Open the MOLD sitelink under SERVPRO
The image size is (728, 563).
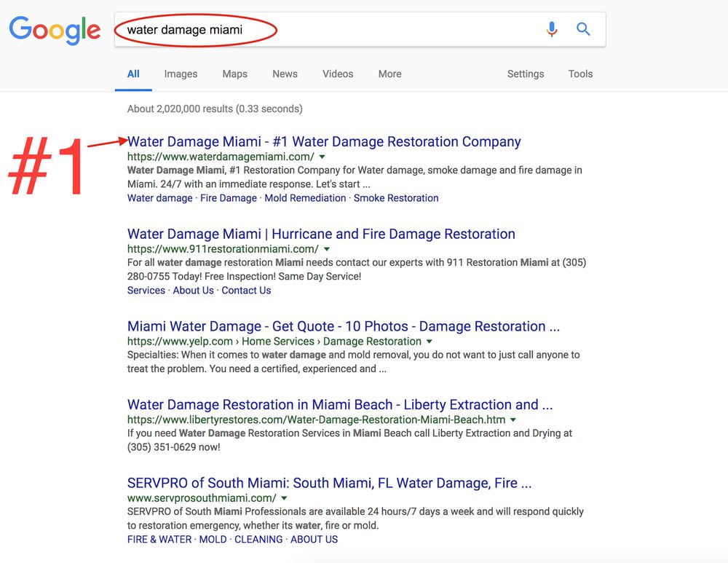[x=213, y=539]
